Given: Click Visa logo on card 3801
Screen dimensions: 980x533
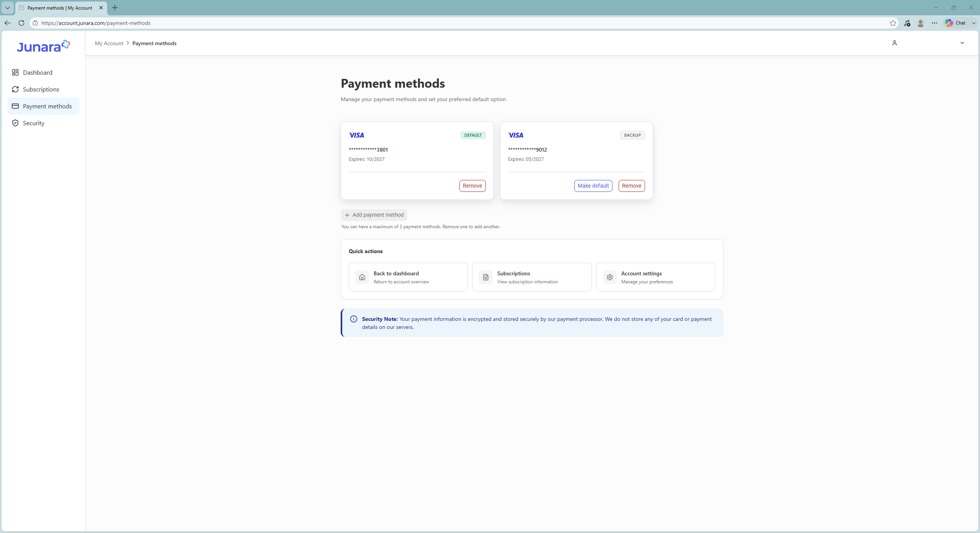Looking at the screenshot, I should (356, 135).
